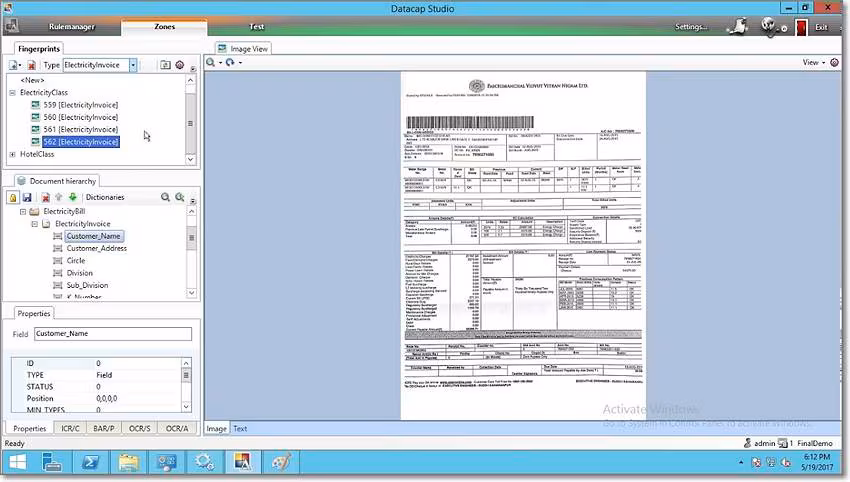Collapse the ElectricityClass tree node
This screenshot has width=850, height=482.
(x=12, y=93)
